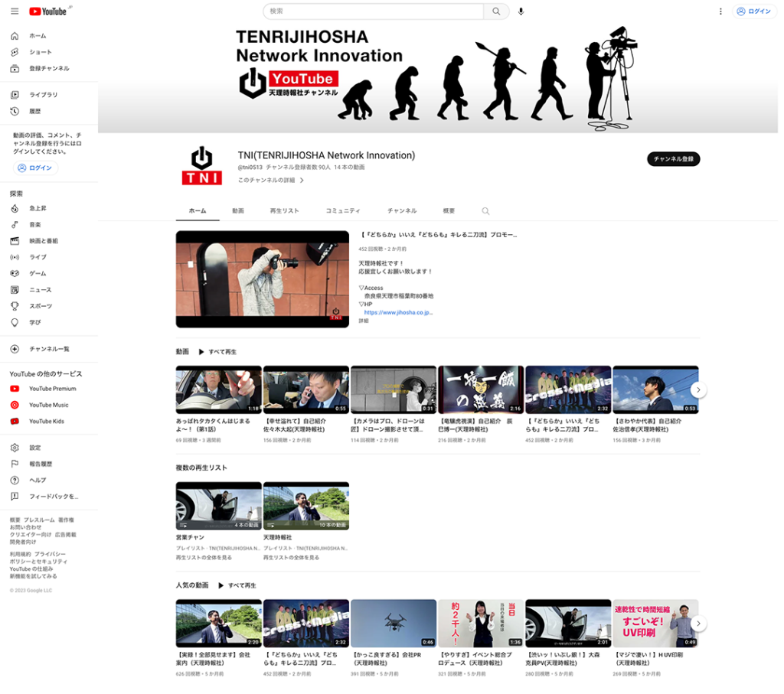Viewport: 784px width, 694px height.
Task: Play the featured promotion video thumbnail
Action: point(252,279)
